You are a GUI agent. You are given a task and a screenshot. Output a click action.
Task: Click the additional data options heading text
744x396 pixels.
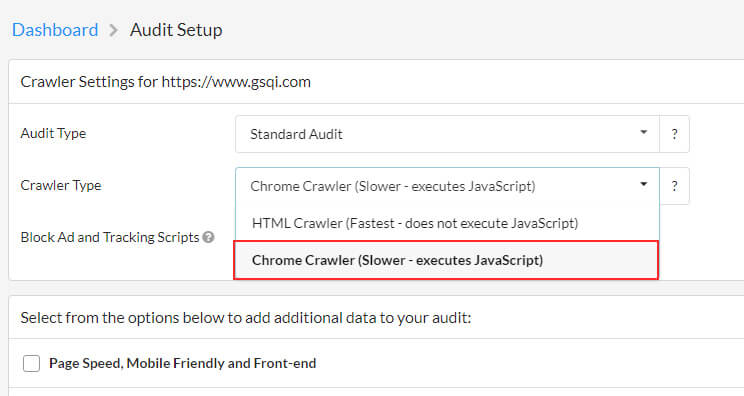click(246, 317)
